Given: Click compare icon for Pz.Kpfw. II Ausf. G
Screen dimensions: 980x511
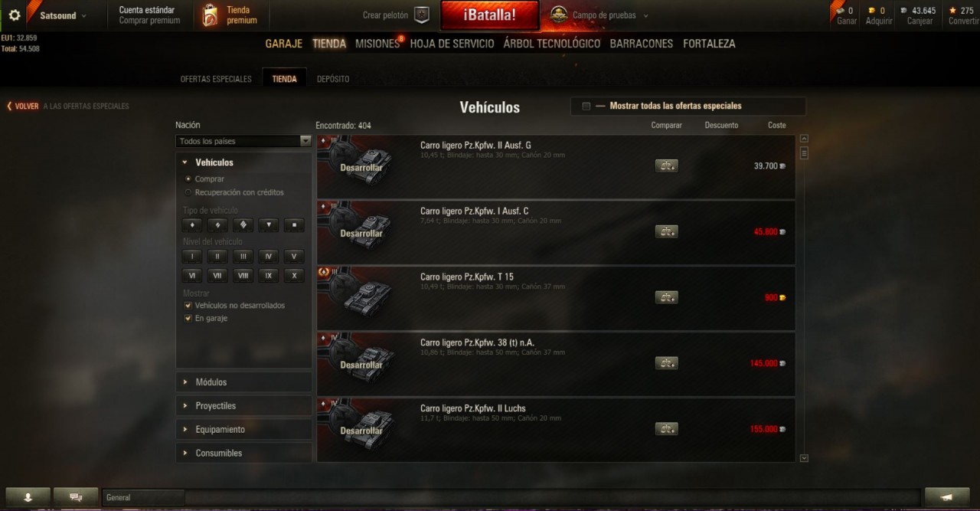Looking at the screenshot, I should 666,165.
